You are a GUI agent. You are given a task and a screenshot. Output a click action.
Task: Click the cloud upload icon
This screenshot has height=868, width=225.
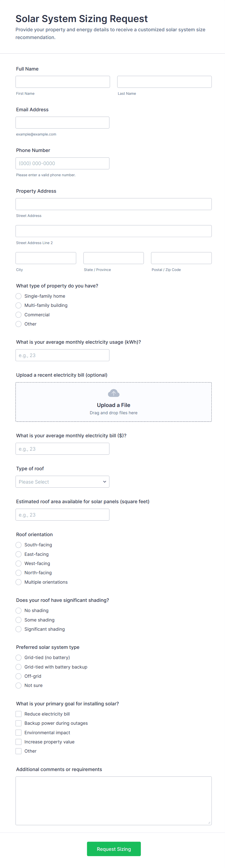(113, 393)
